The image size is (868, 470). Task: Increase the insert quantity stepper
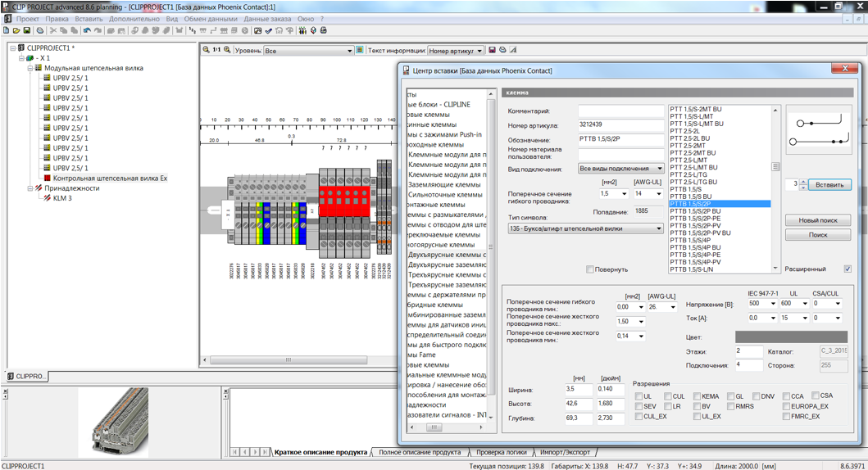click(804, 181)
